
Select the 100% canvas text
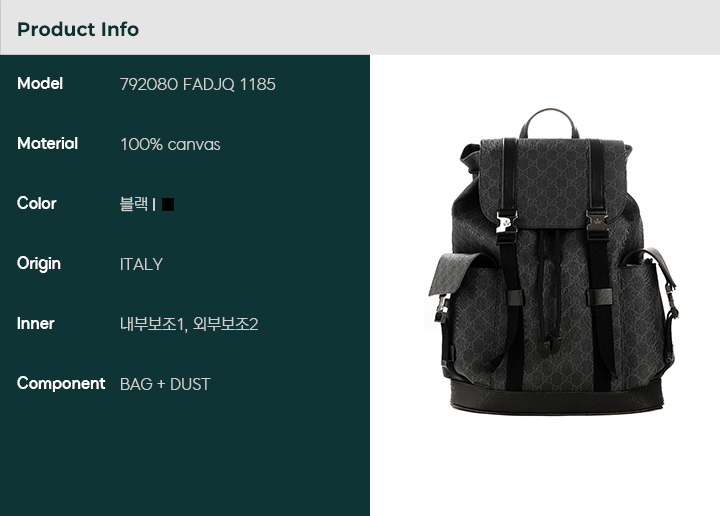point(170,145)
